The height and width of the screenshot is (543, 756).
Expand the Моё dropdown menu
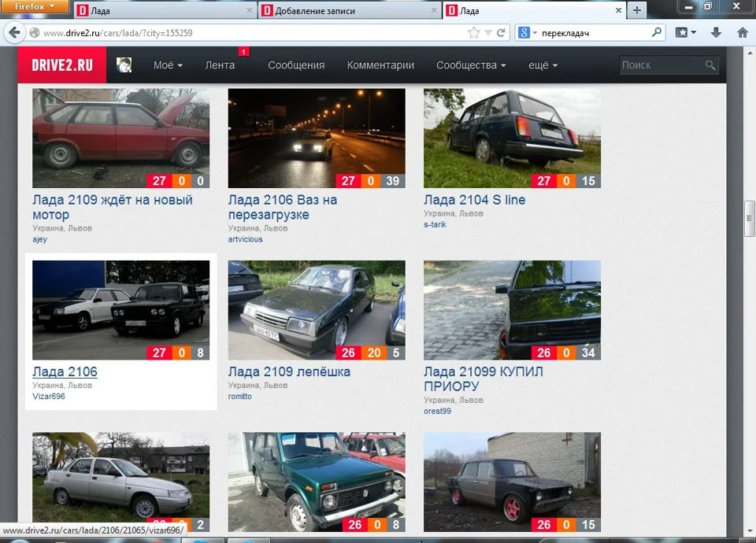(168, 65)
